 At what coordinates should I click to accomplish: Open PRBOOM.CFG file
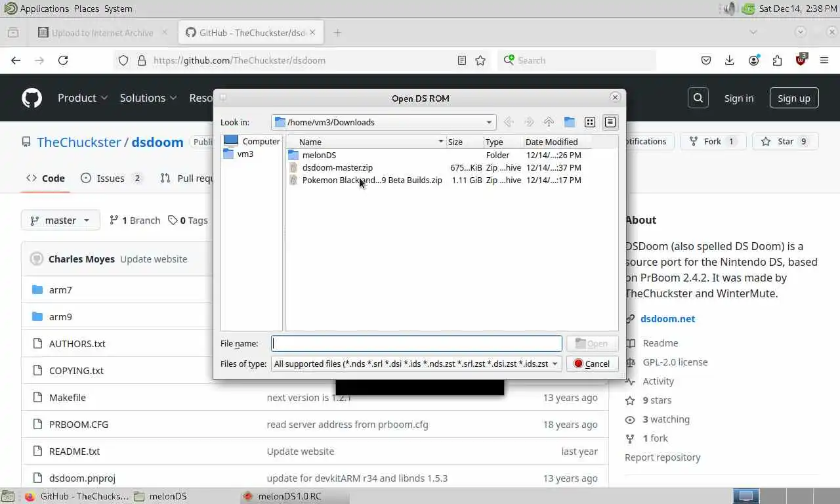tap(79, 424)
